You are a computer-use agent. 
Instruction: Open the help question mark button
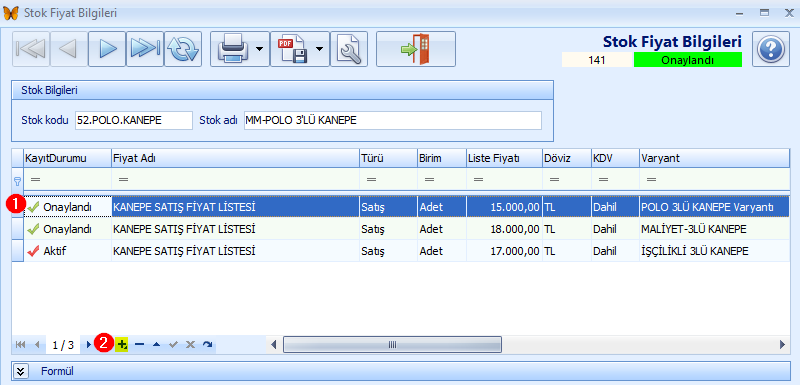pos(771,49)
